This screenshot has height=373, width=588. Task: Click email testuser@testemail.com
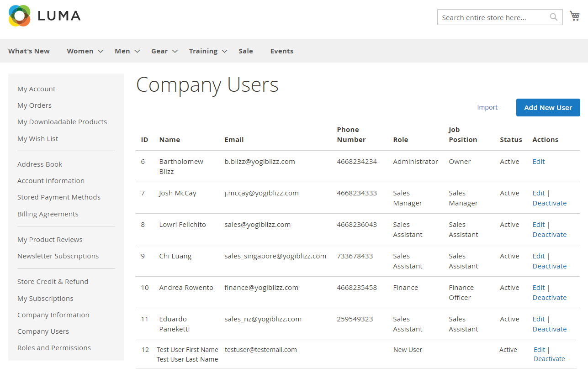click(x=261, y=350)
